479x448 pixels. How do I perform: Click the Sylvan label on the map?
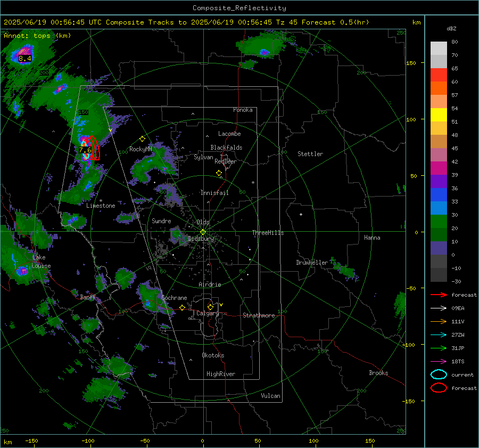pos(203,157)
